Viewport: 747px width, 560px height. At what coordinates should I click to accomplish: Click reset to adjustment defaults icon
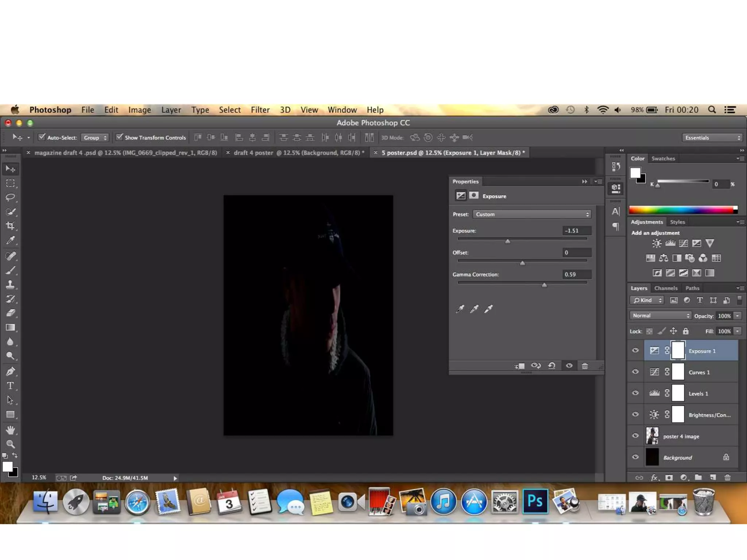point(551,366)
